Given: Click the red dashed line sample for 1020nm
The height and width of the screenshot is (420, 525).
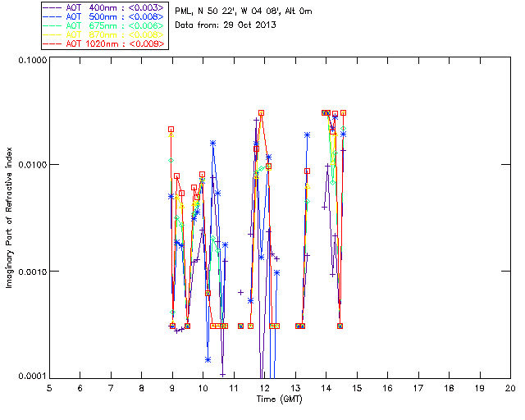Looking at the screenshot, I should [x=52, y=43].
